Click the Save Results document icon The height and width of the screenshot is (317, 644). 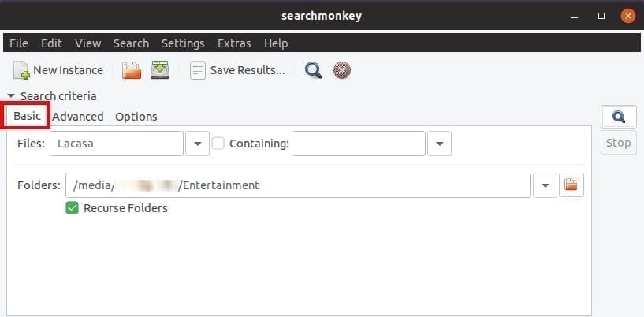198,70
